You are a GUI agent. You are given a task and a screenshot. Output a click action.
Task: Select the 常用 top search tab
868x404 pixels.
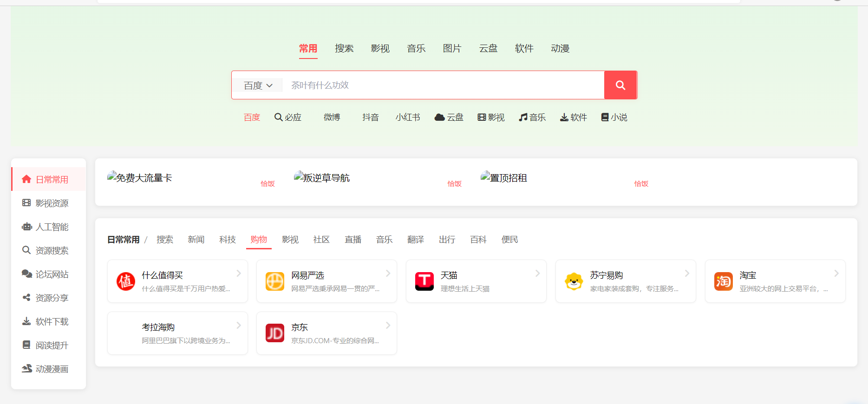point(308,49)
